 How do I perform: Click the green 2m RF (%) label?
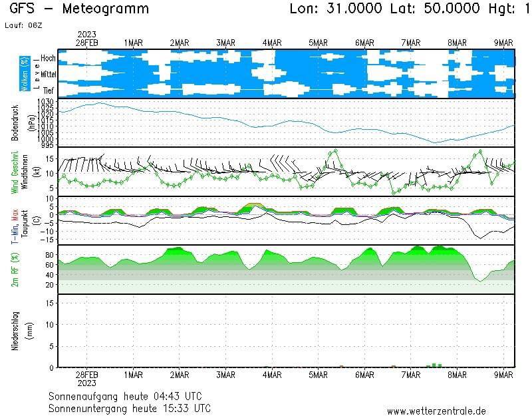tap(15, 270)
